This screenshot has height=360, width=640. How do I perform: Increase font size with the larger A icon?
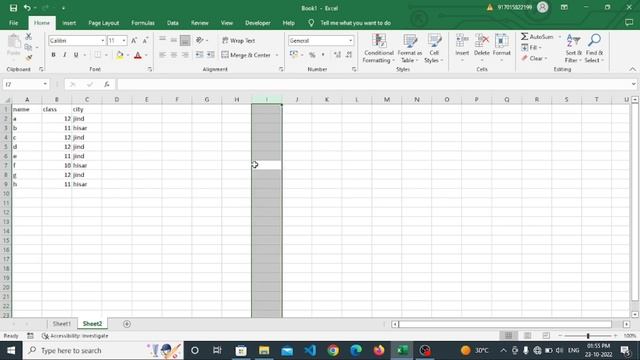(134, 40)
